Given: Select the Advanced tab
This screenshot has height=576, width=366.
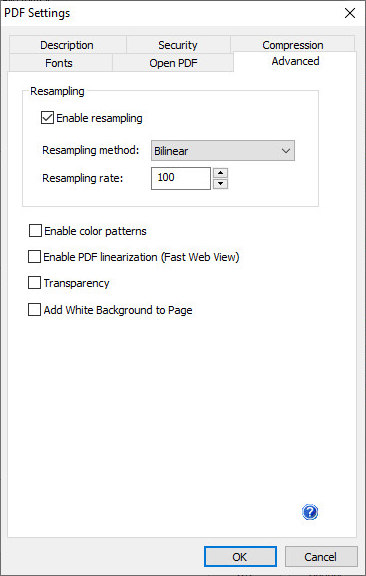Looking at the screenshot, I should click(295, 61).
